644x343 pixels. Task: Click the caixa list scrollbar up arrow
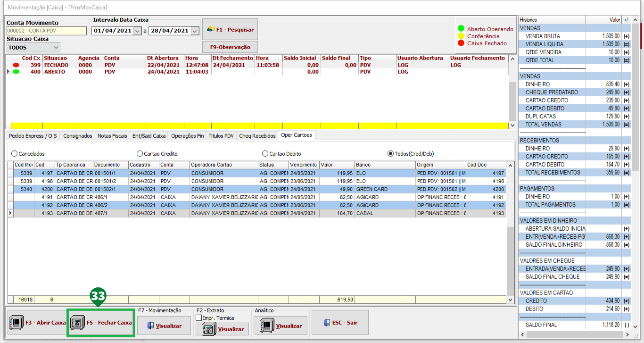513,58
